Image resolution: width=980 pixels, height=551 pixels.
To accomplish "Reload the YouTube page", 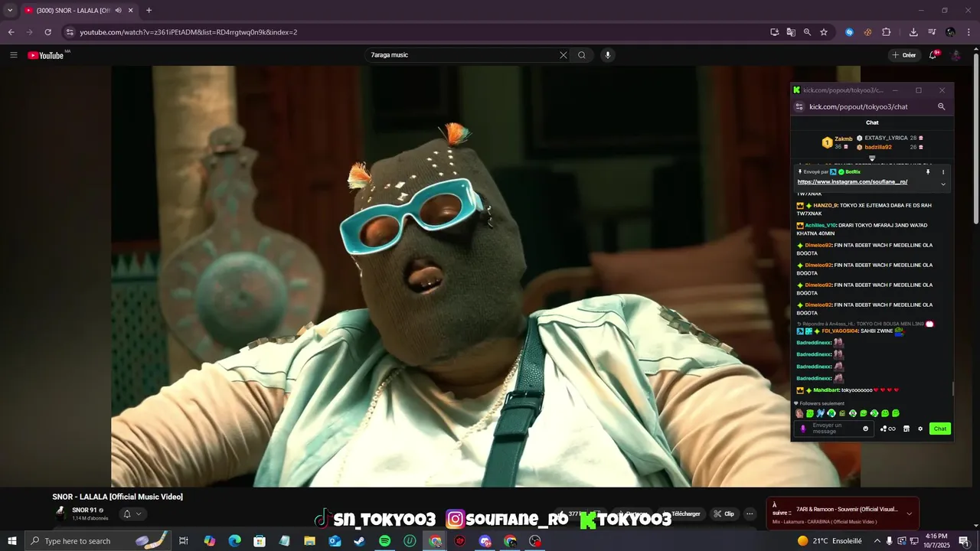I will (47, 32).
